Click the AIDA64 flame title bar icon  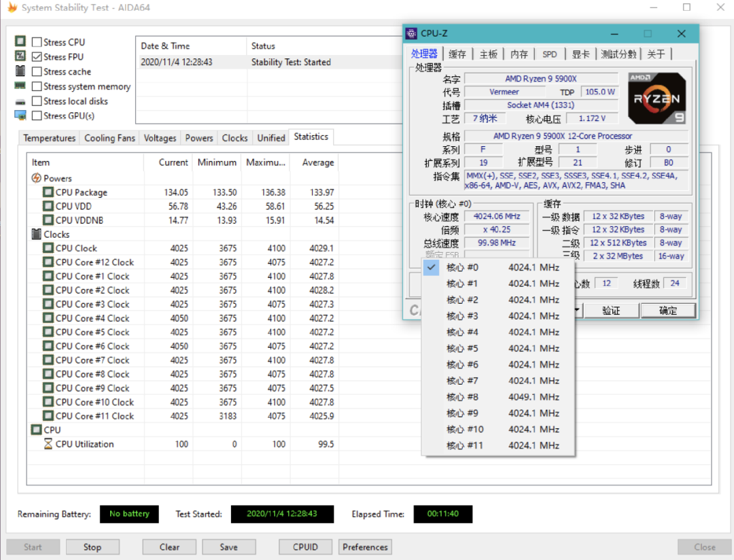[12, 7]
